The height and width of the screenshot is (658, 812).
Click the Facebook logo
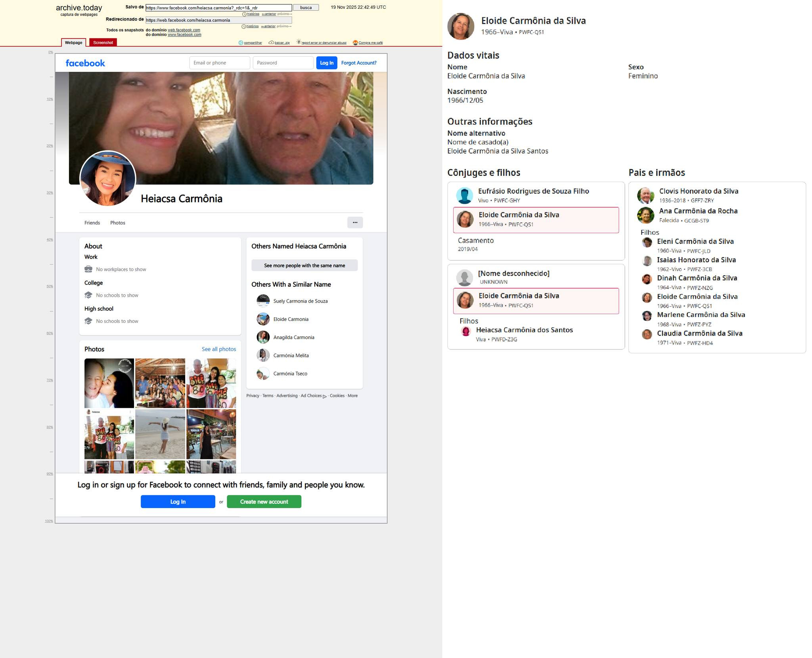point(85,63)
